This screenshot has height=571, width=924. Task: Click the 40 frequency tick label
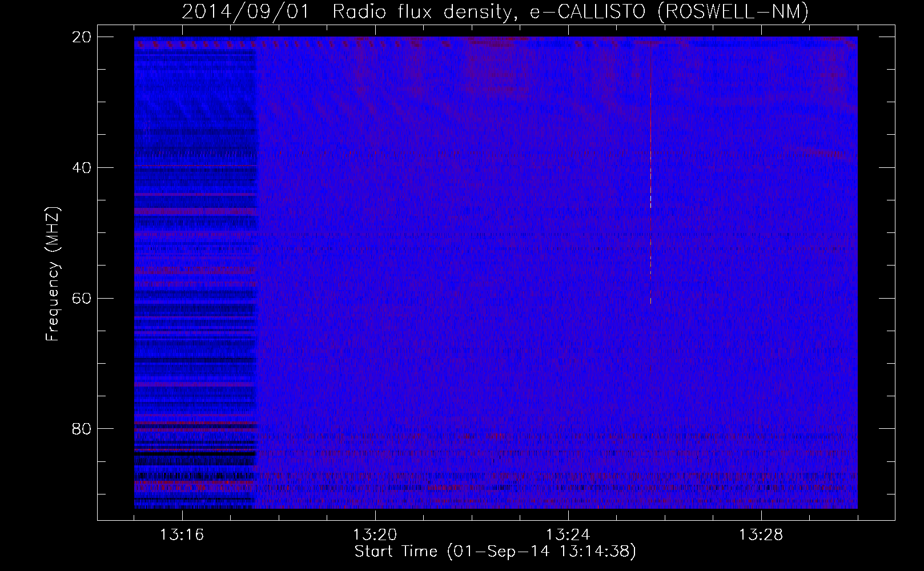[82, 168]
